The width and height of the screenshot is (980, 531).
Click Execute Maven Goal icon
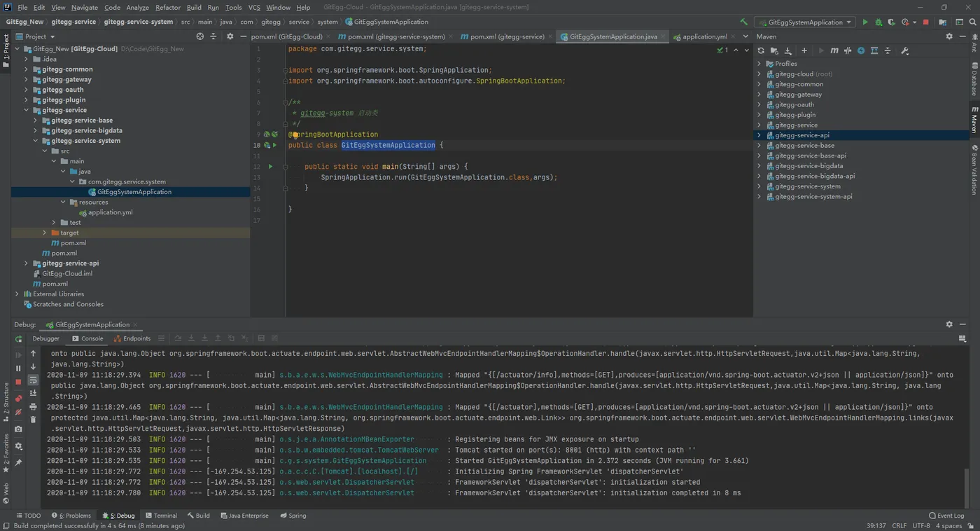coord(834,50)
